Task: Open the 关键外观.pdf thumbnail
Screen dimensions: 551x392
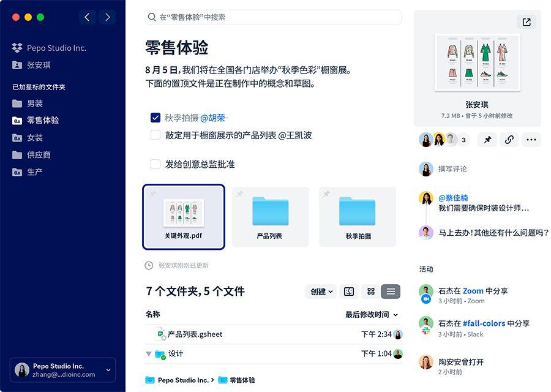Action: tap(184, 214)
